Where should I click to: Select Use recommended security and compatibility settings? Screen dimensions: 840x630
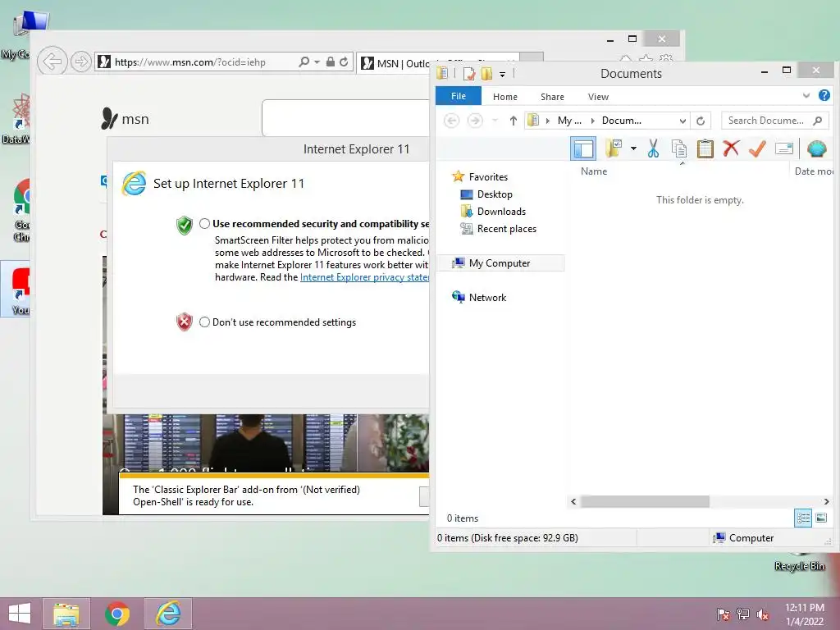(204, 223)
